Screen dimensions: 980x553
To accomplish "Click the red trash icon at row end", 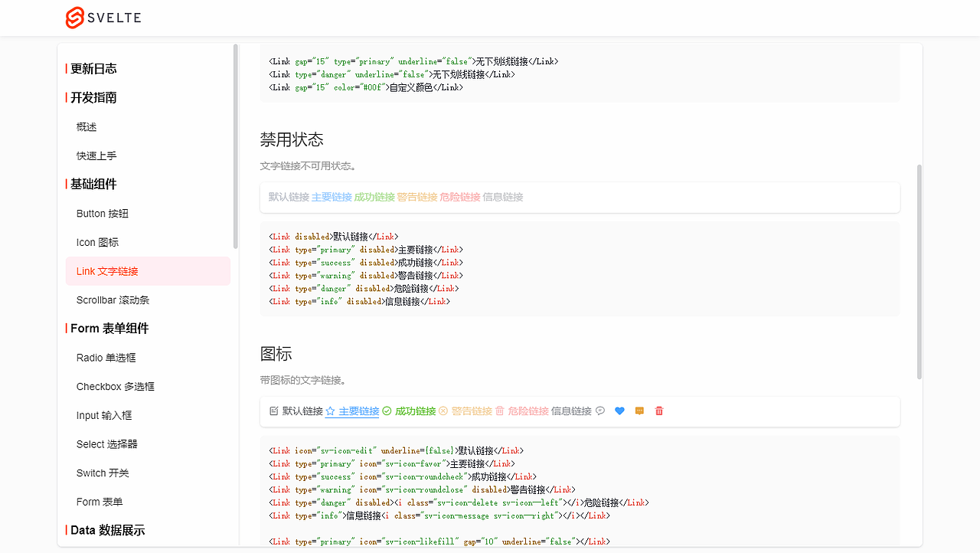I will pyautogui.click(x=658, y=411).
